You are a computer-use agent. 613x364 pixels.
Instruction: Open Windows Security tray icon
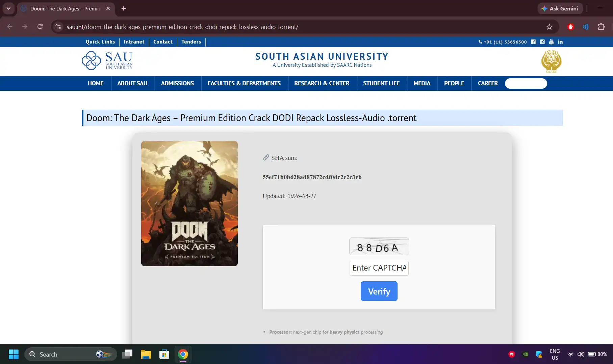click(x=539, y=354)
